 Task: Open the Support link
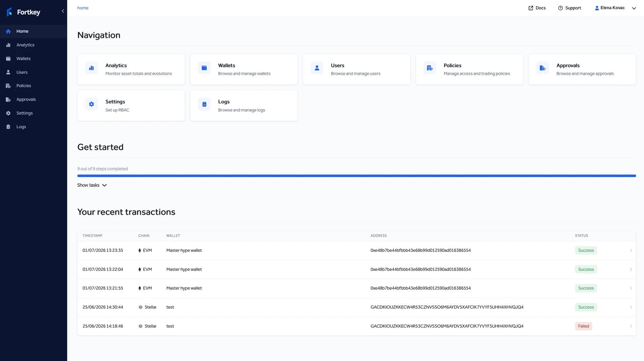pyautogui.click(x=570, y=8)
